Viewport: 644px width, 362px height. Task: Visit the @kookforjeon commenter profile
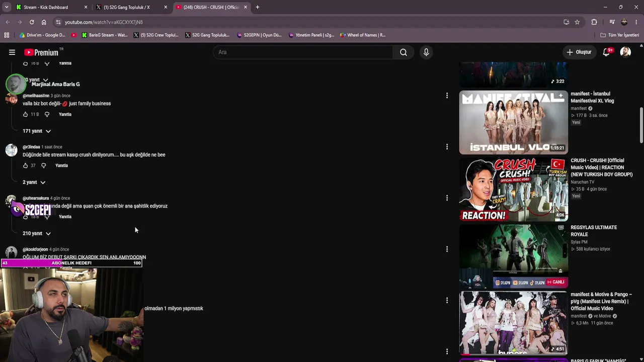tap(35, 249)
